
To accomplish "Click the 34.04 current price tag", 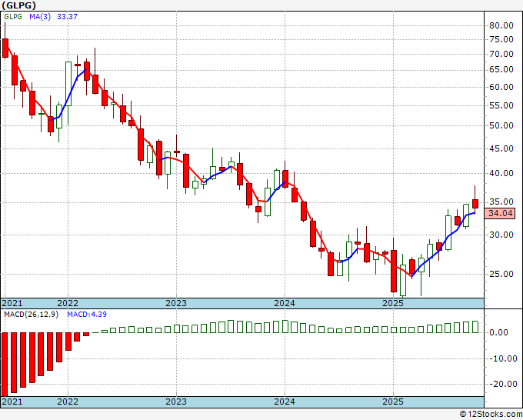I will 500,213.
